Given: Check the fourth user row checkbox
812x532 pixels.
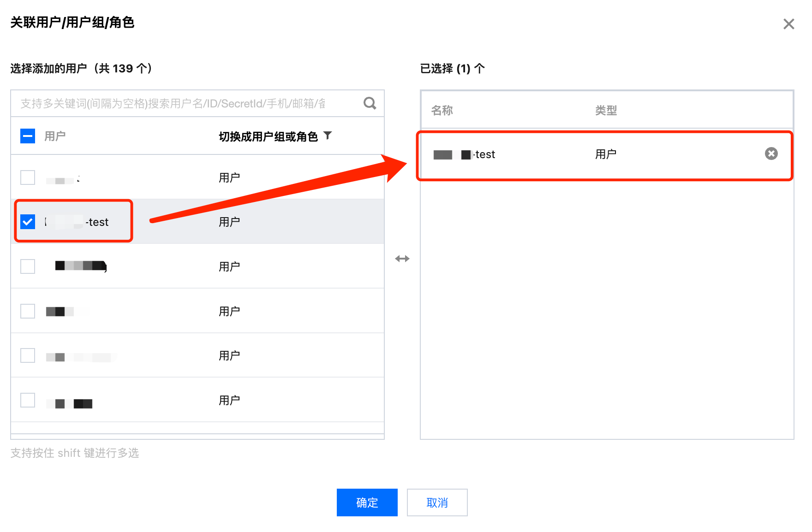Looking at the screenshot, I should pyautogui.click(x=28, y=311).
